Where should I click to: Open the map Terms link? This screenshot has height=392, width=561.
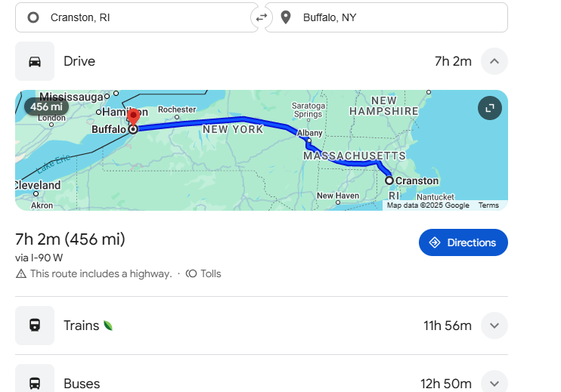click(x=488, y=205)
